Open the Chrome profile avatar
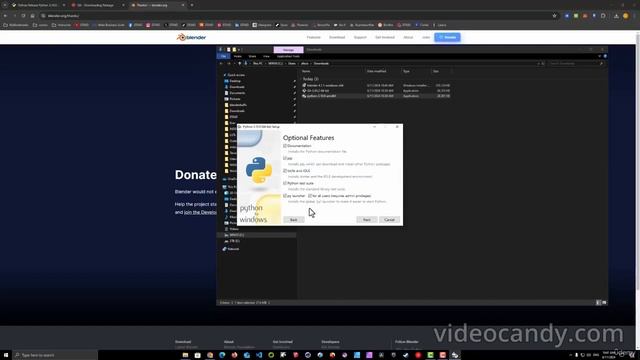This screenshot has height=360, width=640. [625, 16]
